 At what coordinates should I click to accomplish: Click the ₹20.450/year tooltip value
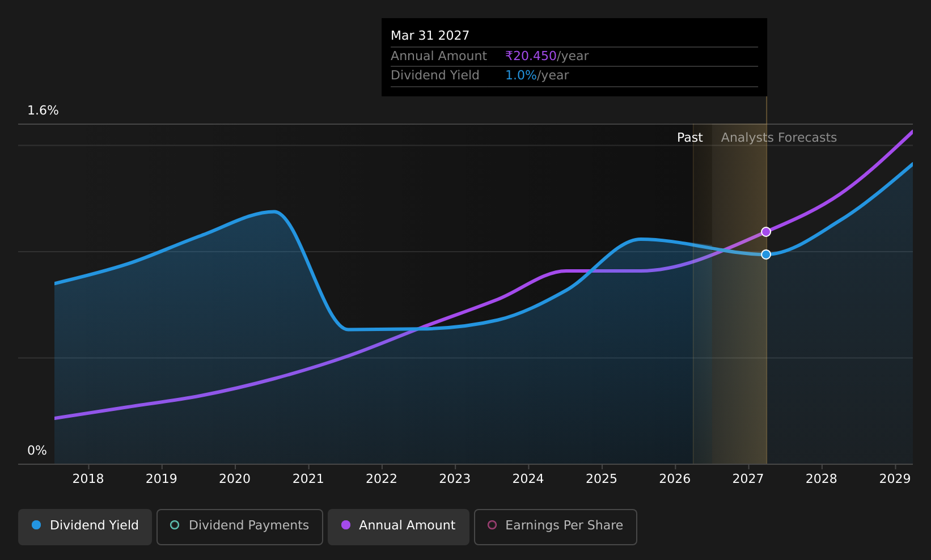547,56
